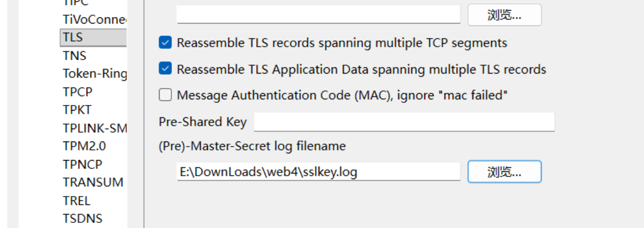Open TSDNS protocol preferences
This screenshot has width=644, height=228.
click(x=82, y=218)
